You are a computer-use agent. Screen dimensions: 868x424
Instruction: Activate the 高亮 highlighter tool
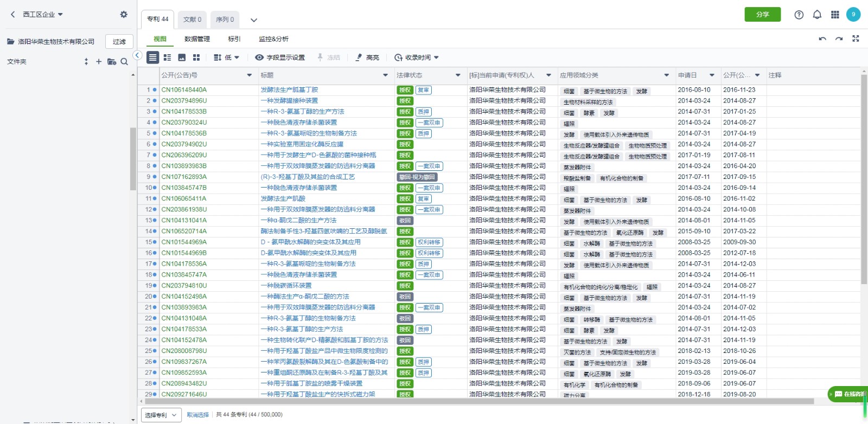click(367, 57)
